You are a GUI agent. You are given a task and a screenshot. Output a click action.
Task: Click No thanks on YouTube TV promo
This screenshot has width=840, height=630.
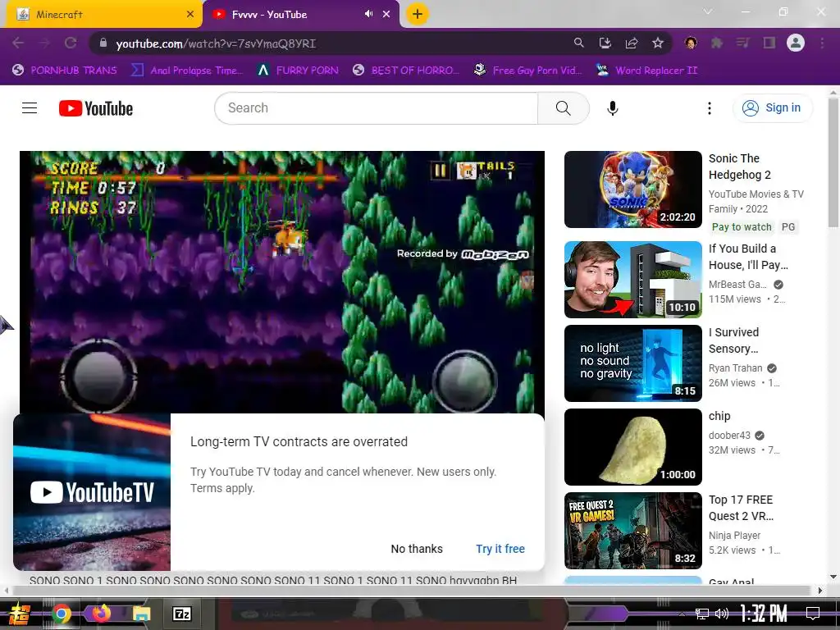[417, 549]
